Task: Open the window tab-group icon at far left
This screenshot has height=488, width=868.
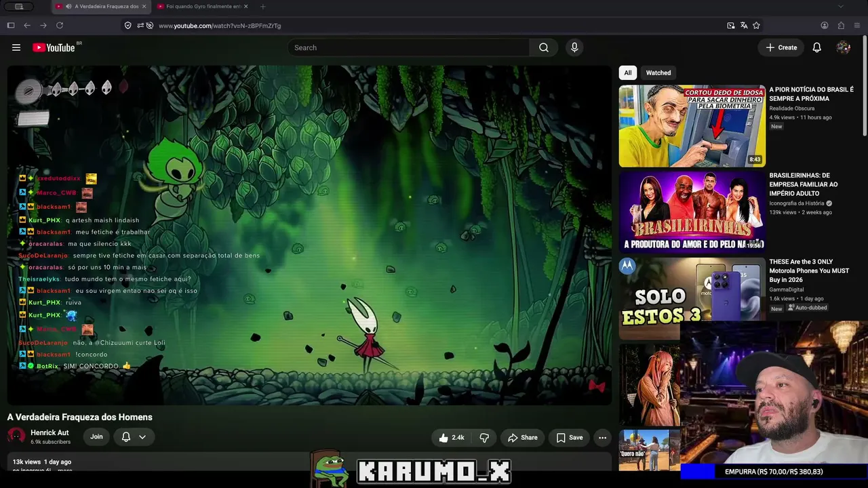Action: (x=19, y=7)
